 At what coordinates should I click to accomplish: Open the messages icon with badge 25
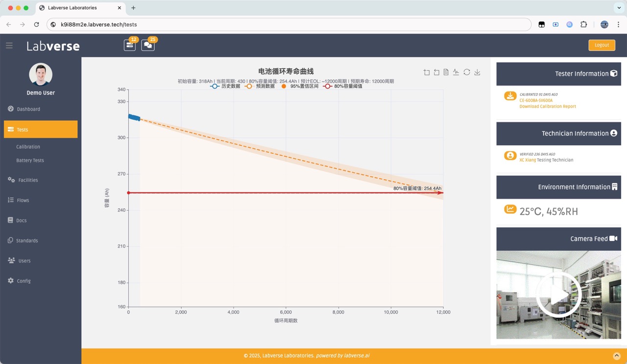(x=148, y=45)
